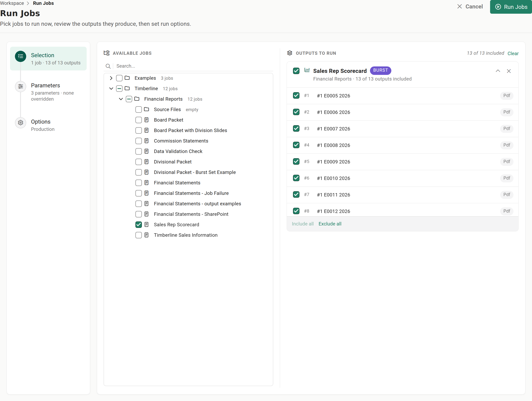Check the Commission Statements checkbox
This screenshot has height=401, width=532.
click(x=138, y=141)
